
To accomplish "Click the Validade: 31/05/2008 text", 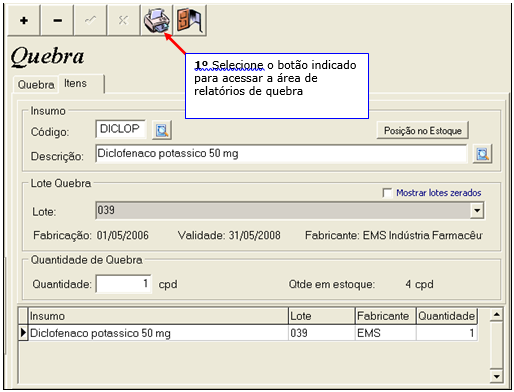I will coord(229,235).
